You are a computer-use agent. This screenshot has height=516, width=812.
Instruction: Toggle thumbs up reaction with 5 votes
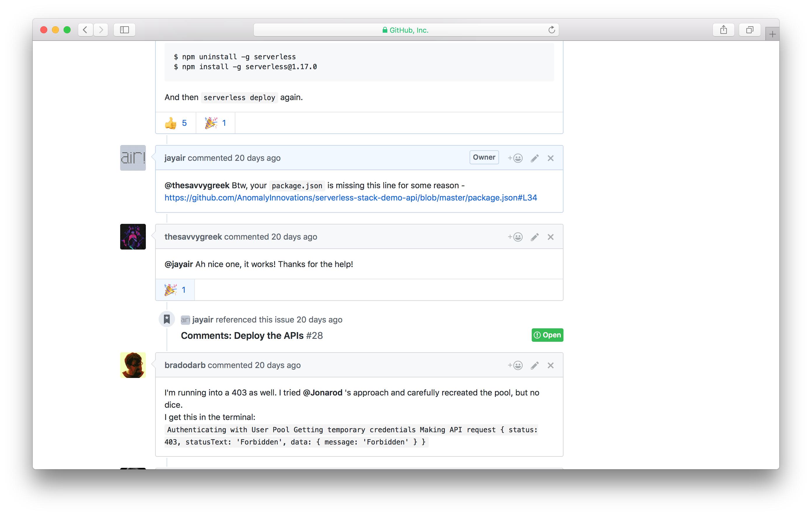176,123
